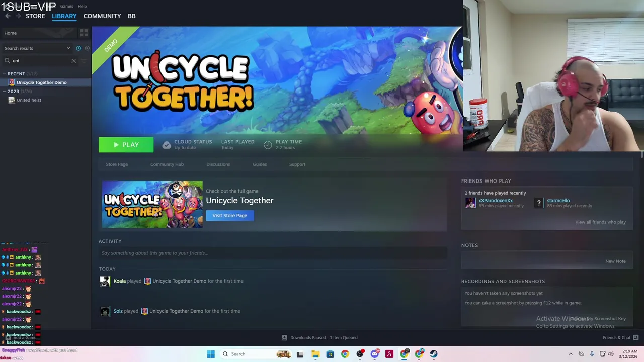The height and width of the screenshot is (362, 644).
Task: Open Community Hub link
Action: (167, 164)
